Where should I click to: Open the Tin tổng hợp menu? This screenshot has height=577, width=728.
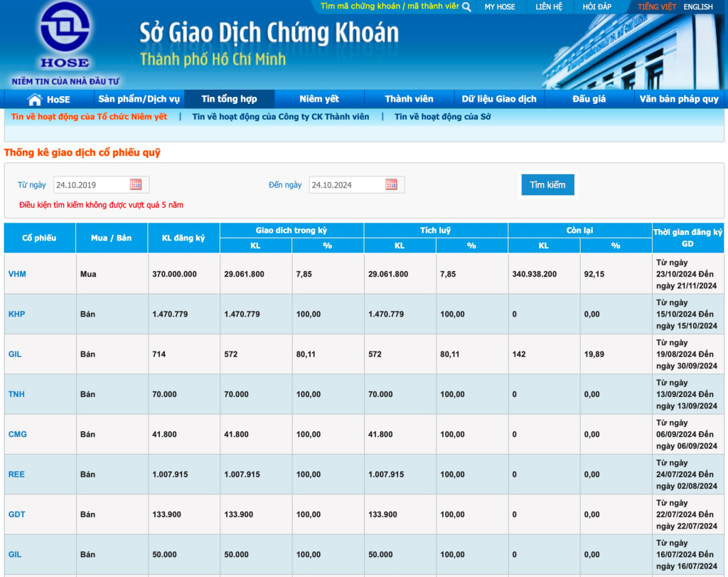[x=229, y=99]
